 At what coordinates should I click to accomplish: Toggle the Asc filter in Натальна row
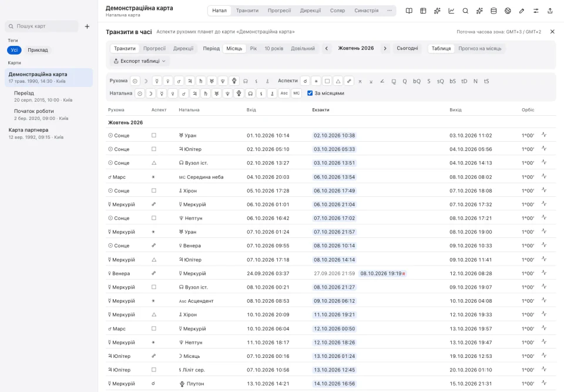click(284, 93)
